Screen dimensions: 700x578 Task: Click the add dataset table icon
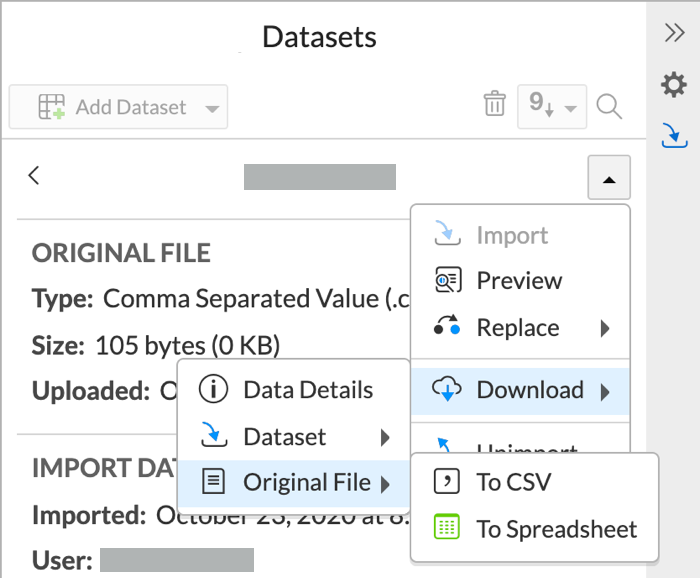51,107
